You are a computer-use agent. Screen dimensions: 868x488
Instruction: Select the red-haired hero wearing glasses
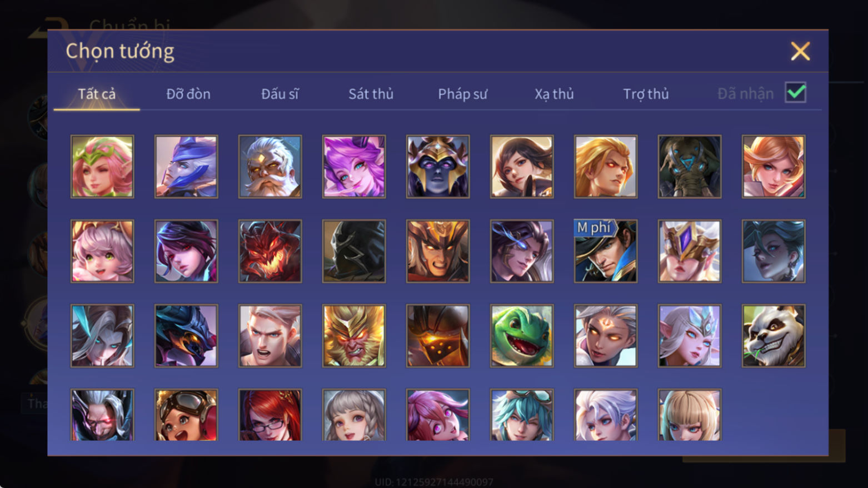pyautogui.click(x=270, y=414)
